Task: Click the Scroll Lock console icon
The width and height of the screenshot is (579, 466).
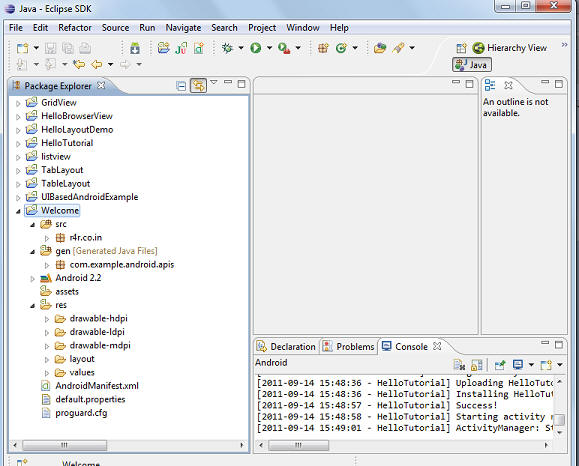Action: (x=477, y=365)
